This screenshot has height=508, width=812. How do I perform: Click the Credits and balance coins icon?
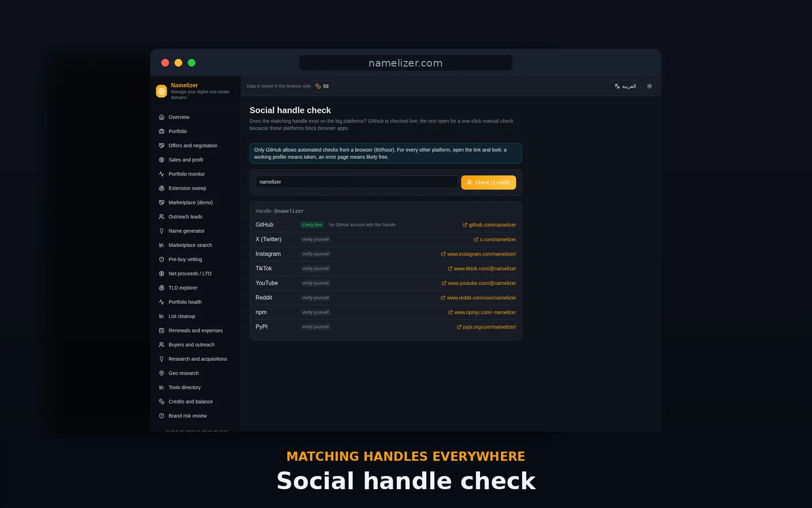coord(161,402)
